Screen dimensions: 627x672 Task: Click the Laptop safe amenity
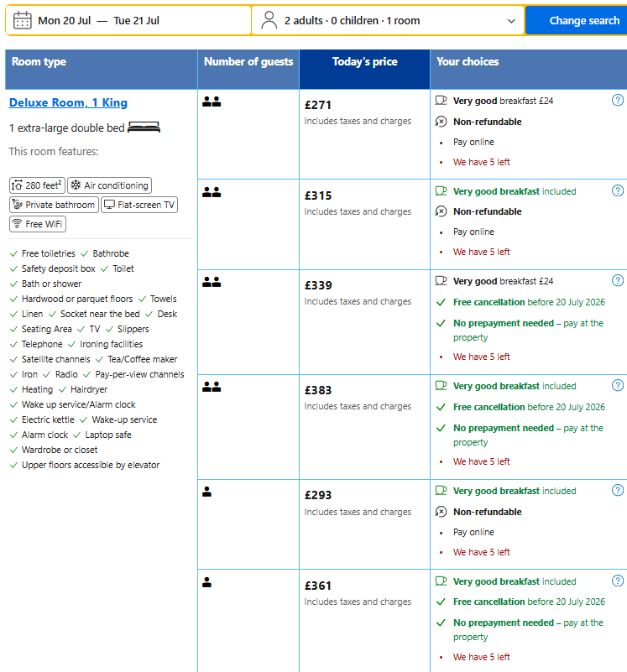tap(108, 435)
